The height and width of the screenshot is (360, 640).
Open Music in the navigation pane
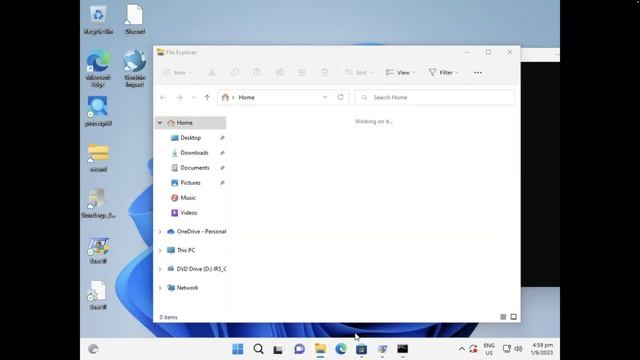[x=188, y=198]
